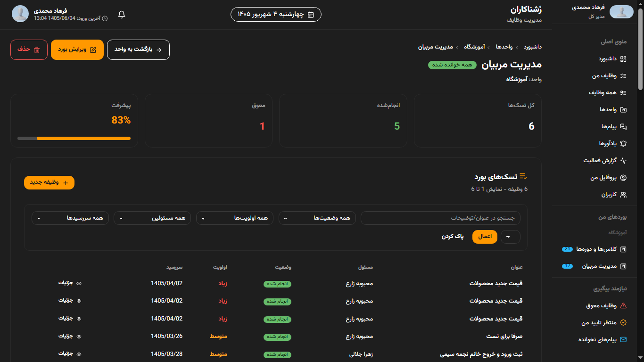Screen dimensions: 644x362
Task: Click ویرایش بورد edit button
Action: [77, 49]
